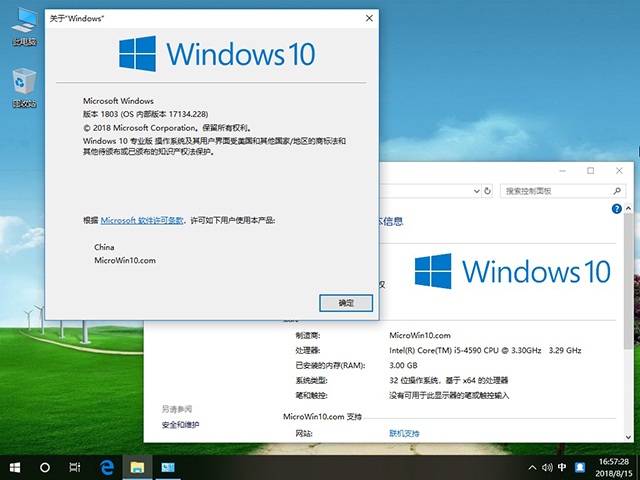Select the Intel(R) Core(TM) i5-4590 processor text

click(485, 350)
